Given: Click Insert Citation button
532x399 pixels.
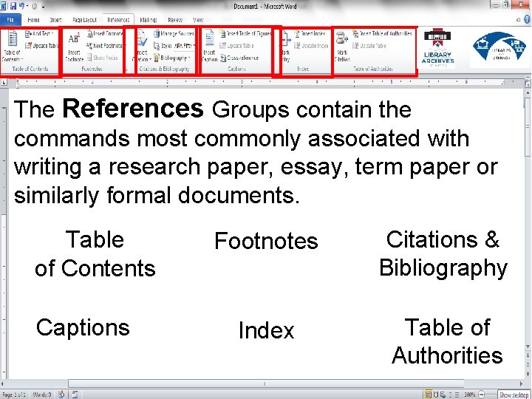Looking at the screenshot, I should click(x=143, y=46).
